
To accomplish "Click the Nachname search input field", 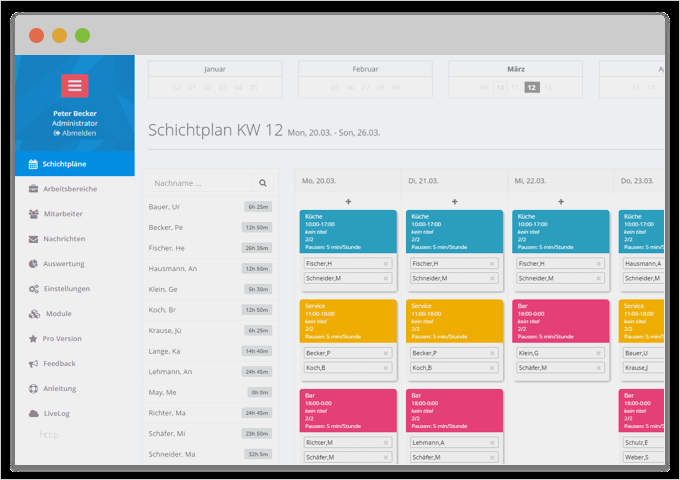I will (x=198, y=183).
